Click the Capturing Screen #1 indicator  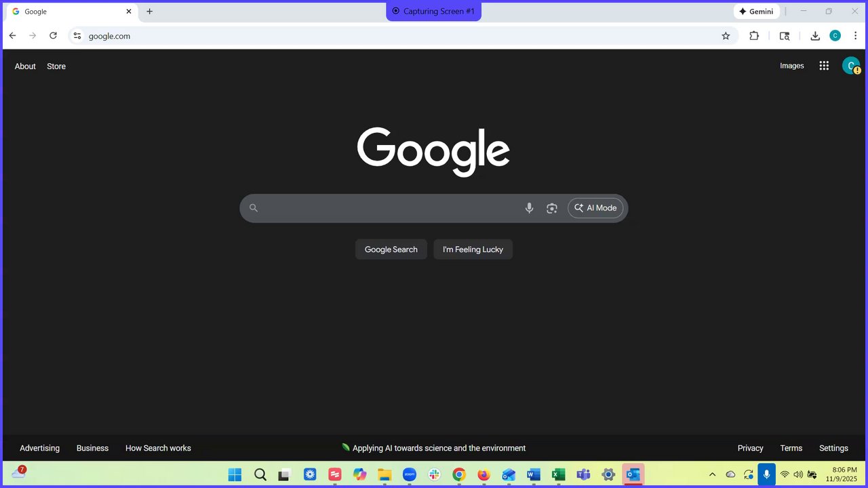tap(434, 12)
